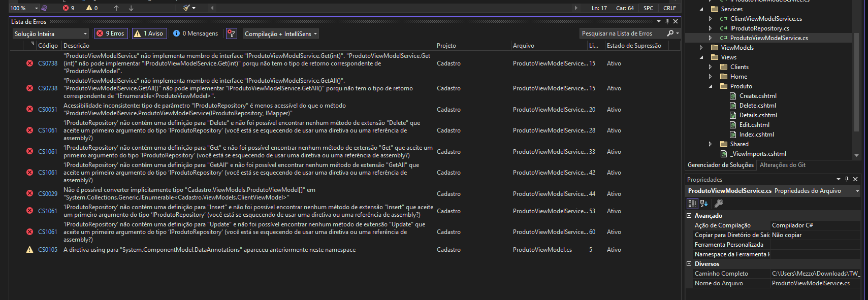Sort by the Descrição column header
868x300 pixels.
pyautogui.click(x=248, y=45)
